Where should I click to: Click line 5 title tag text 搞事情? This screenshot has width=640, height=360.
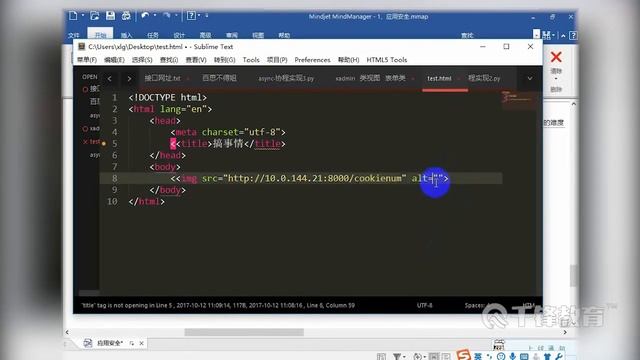point(228,144)
